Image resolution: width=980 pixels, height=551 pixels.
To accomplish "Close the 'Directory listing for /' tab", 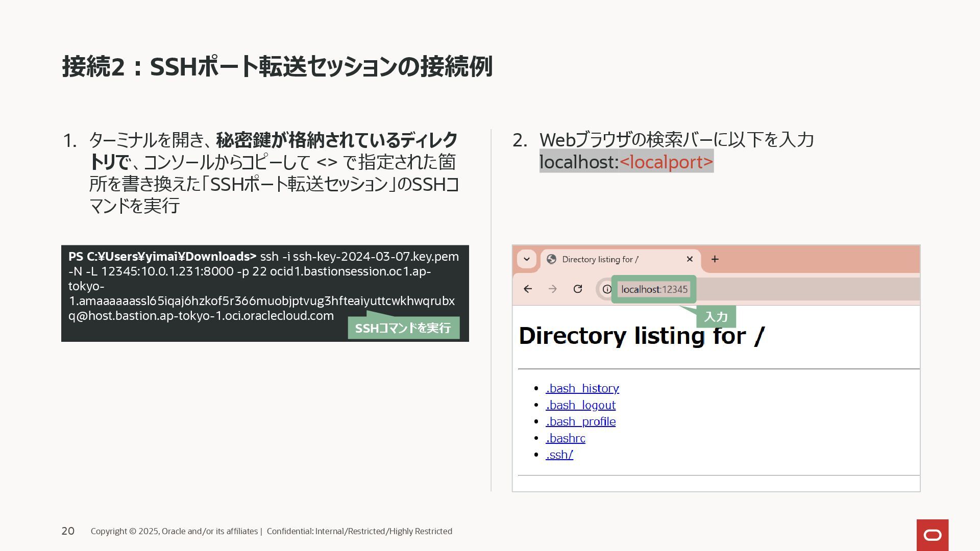I will click(x=690, y=259).
